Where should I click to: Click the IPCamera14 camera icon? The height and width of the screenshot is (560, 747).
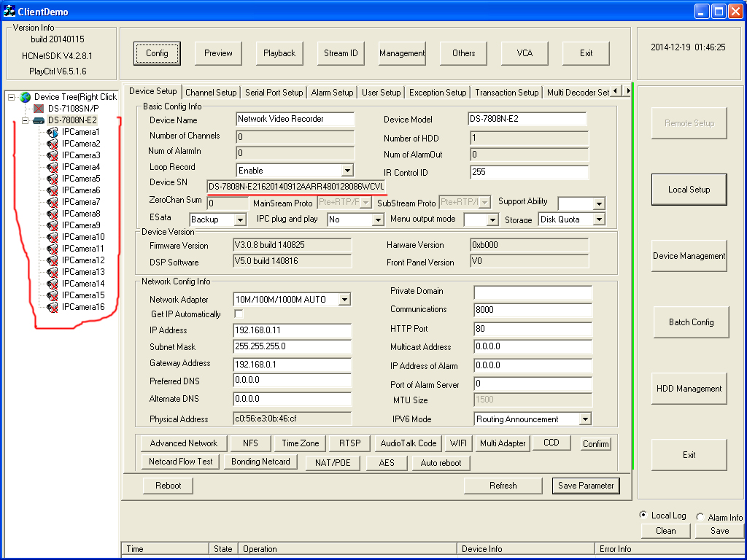click(53, 284)
